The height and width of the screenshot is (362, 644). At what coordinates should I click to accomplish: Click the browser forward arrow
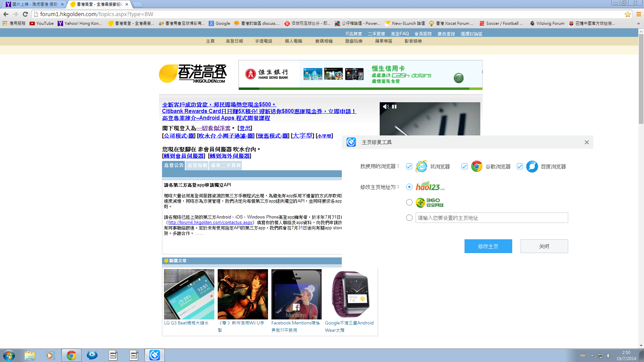[15, 14]
